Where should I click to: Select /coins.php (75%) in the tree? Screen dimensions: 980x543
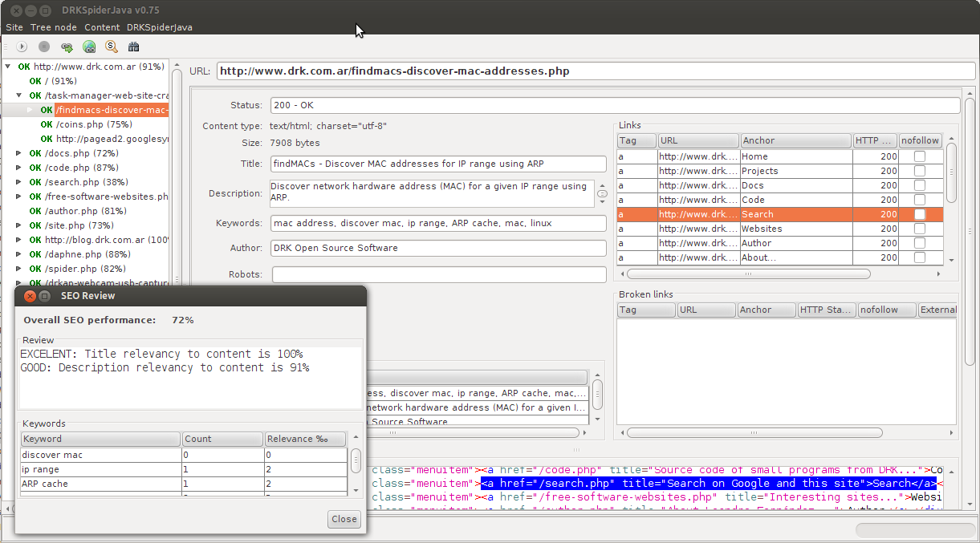point(94,124)
